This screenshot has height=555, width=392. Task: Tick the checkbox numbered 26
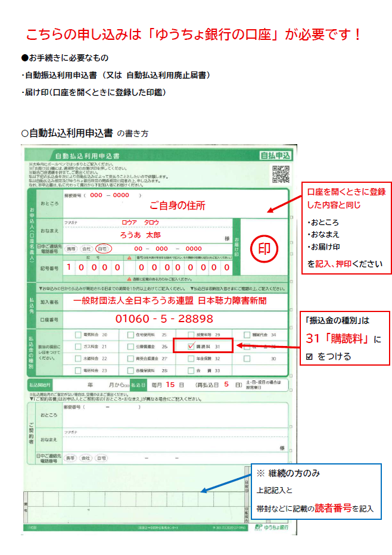coord(130,347)
